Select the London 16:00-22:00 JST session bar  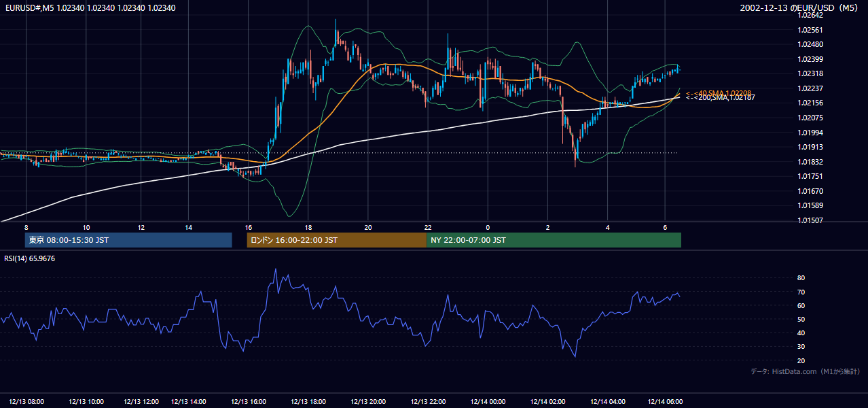coord(337,240)
